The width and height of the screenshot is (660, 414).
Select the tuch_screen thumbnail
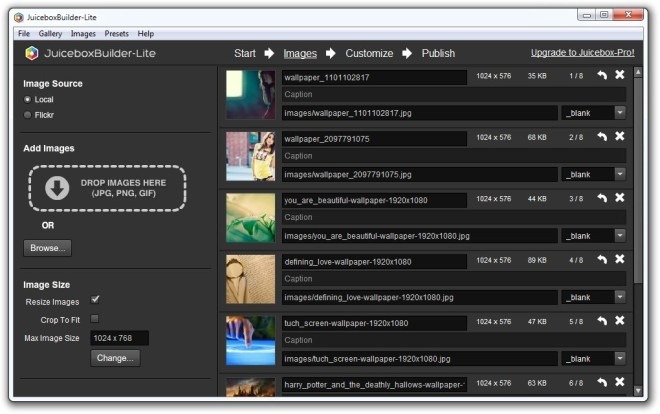coord(250,340)
